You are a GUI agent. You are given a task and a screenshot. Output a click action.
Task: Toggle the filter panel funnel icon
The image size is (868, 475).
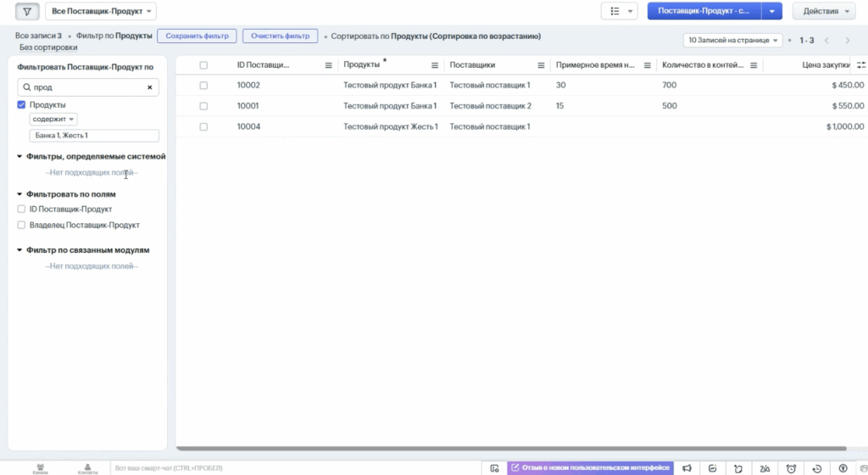point(27,12)
